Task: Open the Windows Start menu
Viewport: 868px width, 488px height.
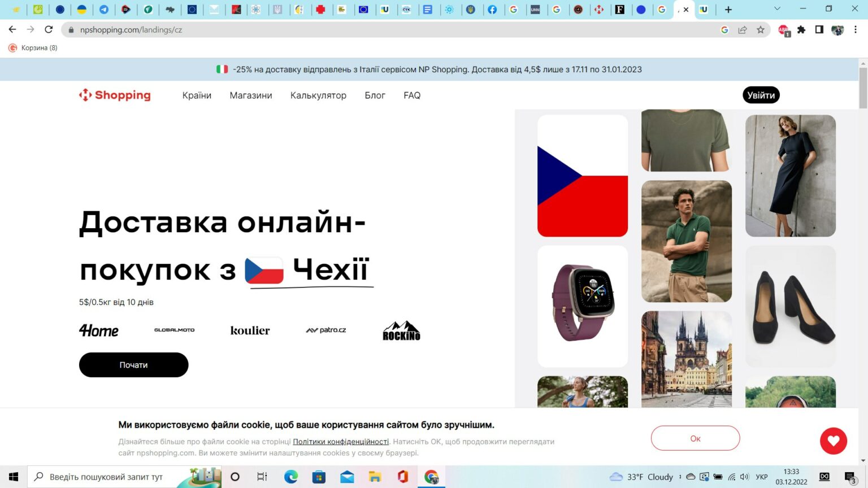Action: click(14, 477)
